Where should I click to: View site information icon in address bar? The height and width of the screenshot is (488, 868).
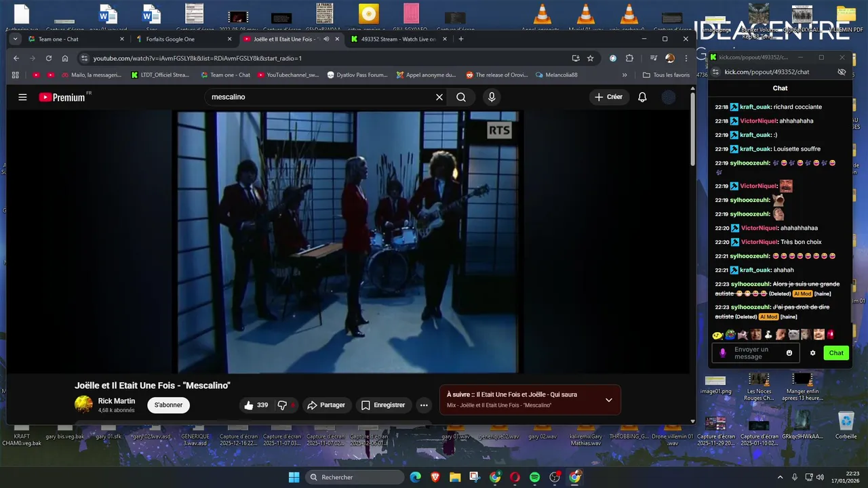84,58
